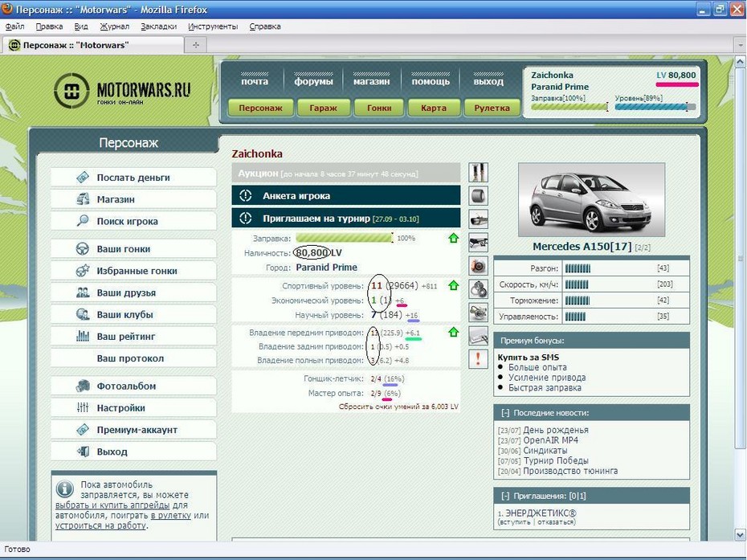Open the День рожденья news item
The height and width of the screenshot is (560, 747).
556,430
